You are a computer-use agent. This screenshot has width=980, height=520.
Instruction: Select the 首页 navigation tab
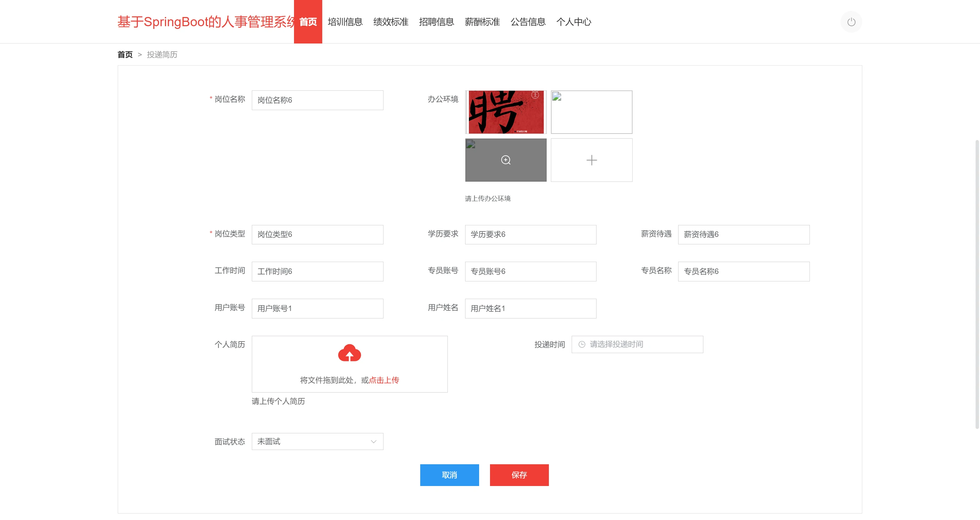(308, 22)
